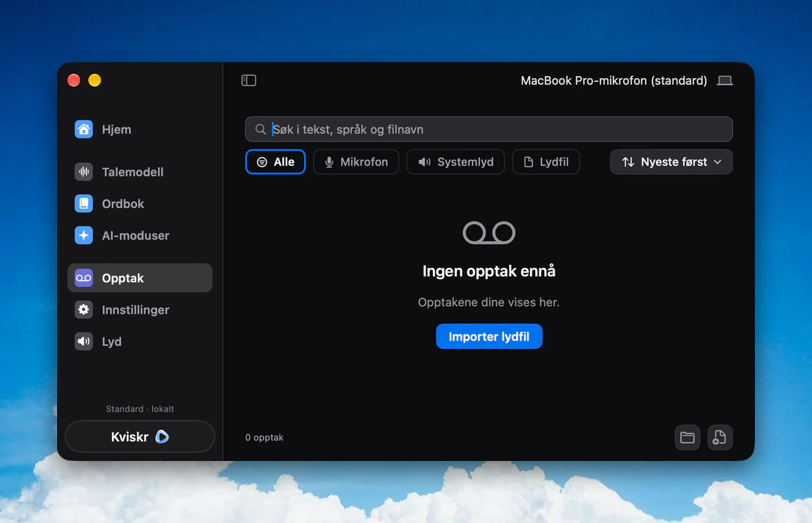Click the 0 opptak status text
Image resolution: width=812 pixels, height=523 pixels.
click(264, 438)
